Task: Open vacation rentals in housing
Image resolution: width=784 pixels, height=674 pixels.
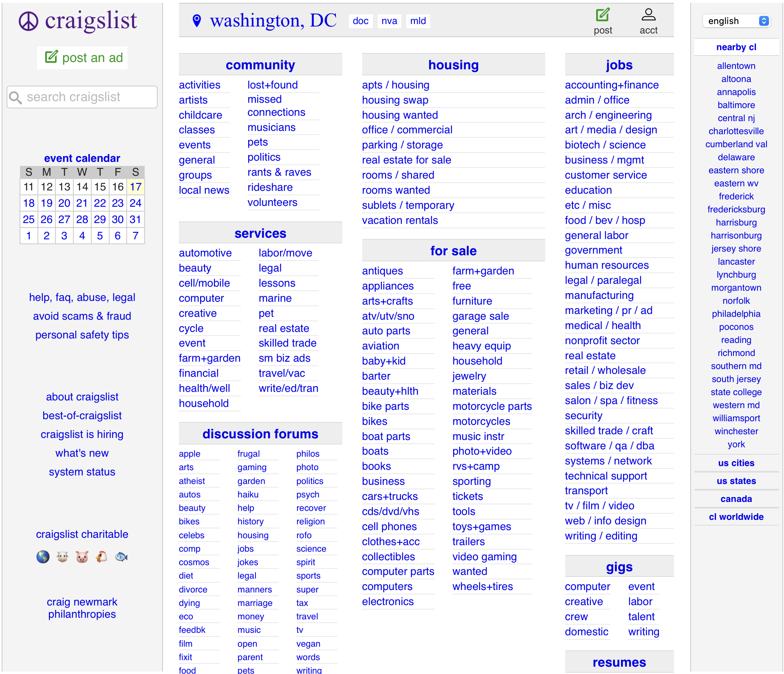Action: coord(400,221)
